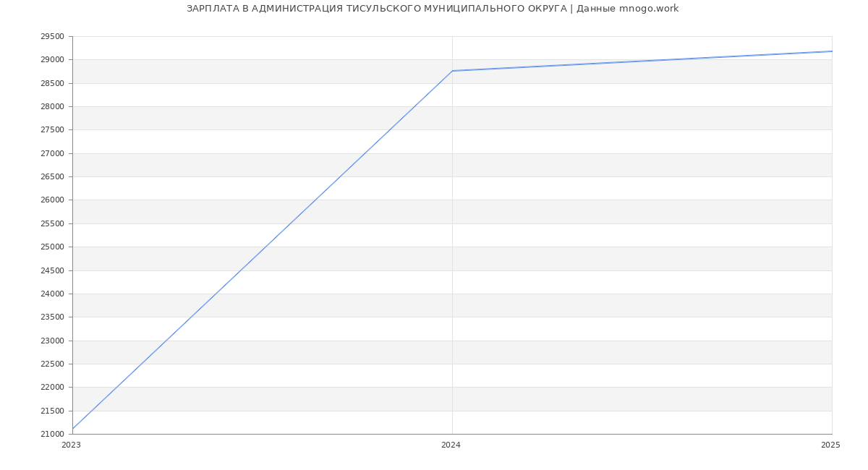Click the 29000 y-axis label

click(52, 60)
